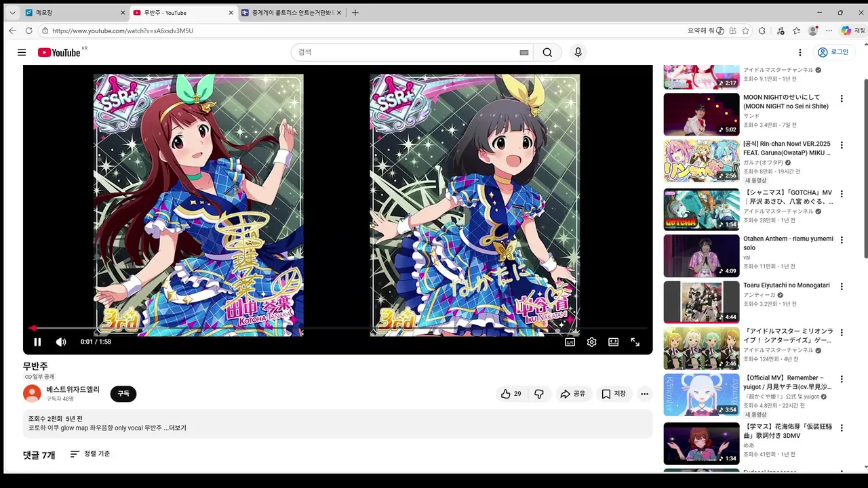Image resolution: width=868 pixels, height=488 pixels.
Task: Enter fullscreen mode
Action: 635,342
